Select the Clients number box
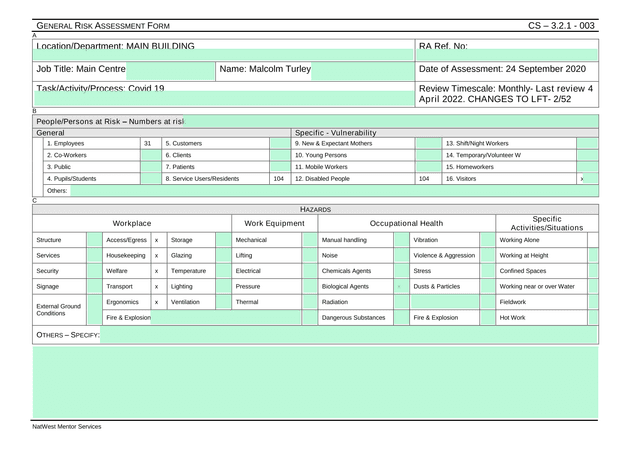640x452 pixels. [280, 155]
